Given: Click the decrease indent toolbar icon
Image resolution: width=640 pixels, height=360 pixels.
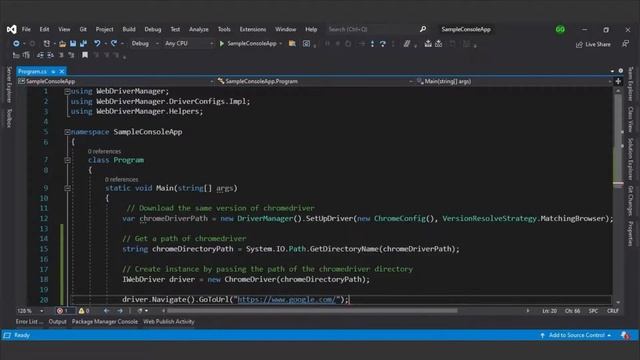Looking at the screenshot, I should click(x=40, y=55).
